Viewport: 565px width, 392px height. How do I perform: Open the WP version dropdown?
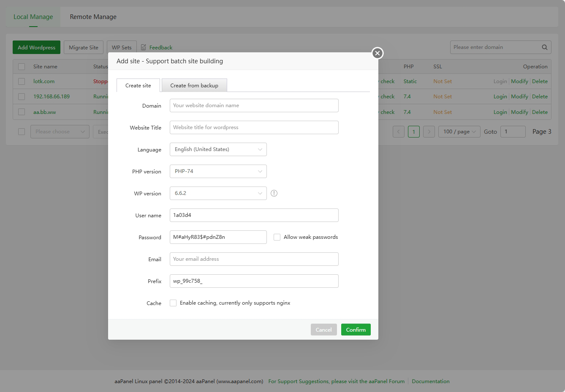click(x=218, y=193)
